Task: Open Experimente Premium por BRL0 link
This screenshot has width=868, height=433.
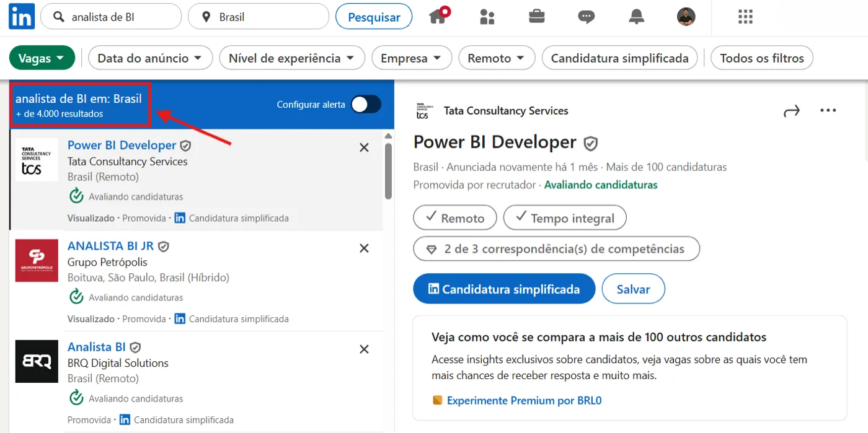Action: coord(524,401)
